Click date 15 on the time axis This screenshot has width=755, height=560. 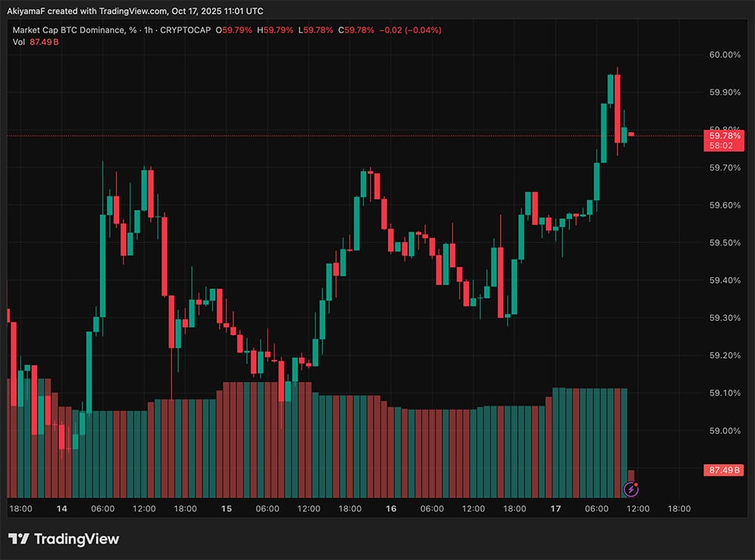(x=226, y=509)
